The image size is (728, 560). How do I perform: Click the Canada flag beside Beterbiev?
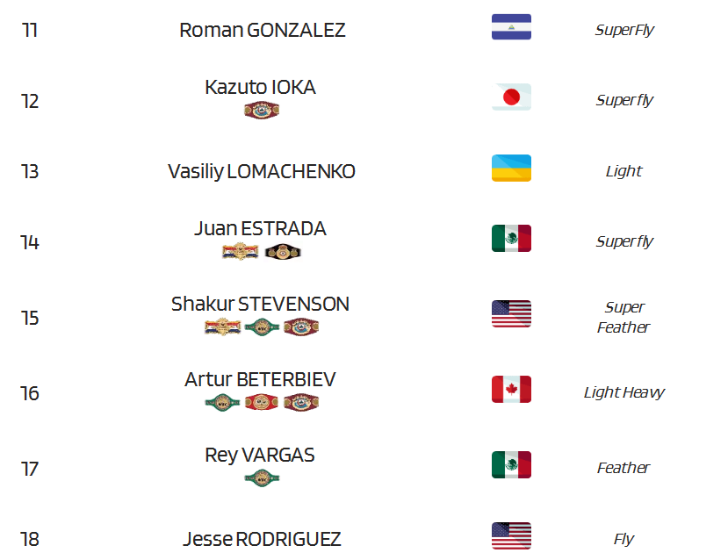coord(511,389)
